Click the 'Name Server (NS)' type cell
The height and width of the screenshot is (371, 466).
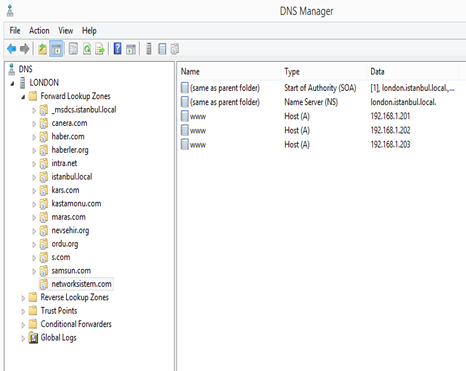tap(311, 102)
